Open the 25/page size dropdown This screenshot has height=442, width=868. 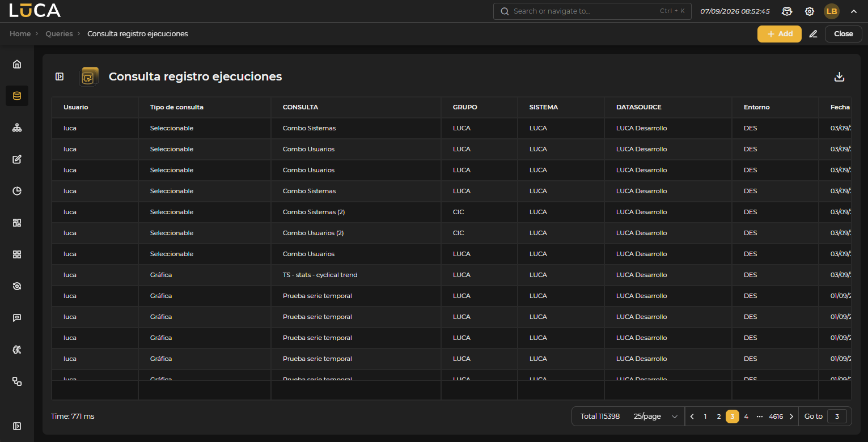[x=656, y=416]
